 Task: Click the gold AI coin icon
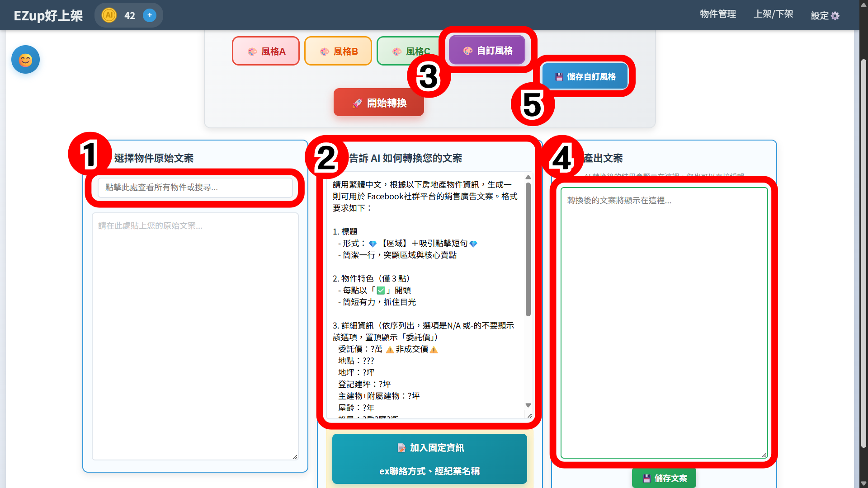(109, 15)
